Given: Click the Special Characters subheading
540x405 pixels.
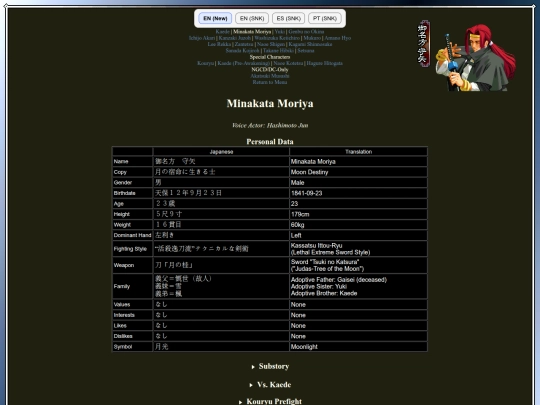Looking at the screenshot, I should [x=270, y=57].
